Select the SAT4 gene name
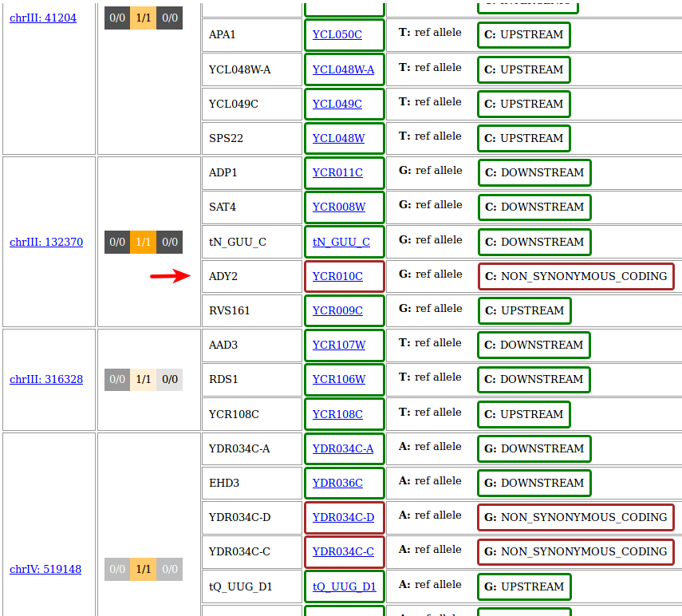 223,207
